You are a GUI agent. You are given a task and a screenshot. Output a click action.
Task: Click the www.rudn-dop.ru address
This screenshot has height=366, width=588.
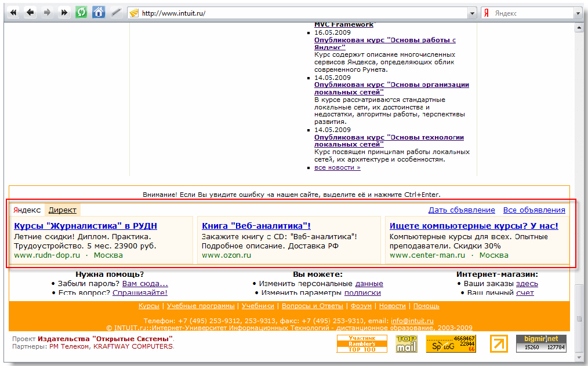point(47,255)
